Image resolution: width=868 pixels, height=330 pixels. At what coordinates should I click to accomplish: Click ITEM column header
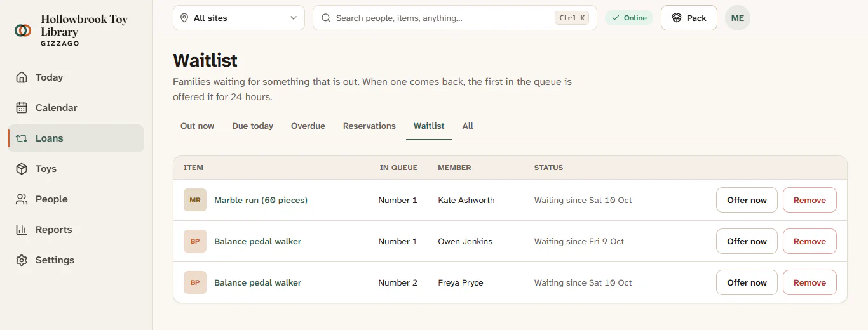point(193,168)
